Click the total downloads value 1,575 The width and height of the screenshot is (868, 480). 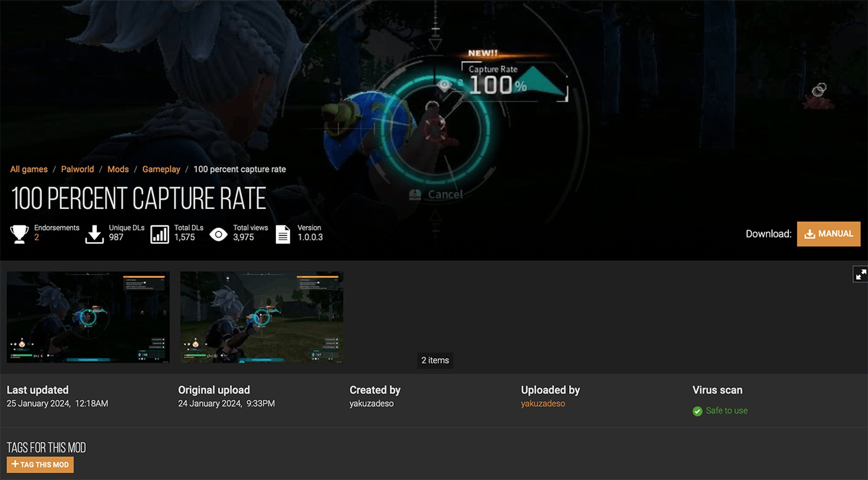(184, 237)
